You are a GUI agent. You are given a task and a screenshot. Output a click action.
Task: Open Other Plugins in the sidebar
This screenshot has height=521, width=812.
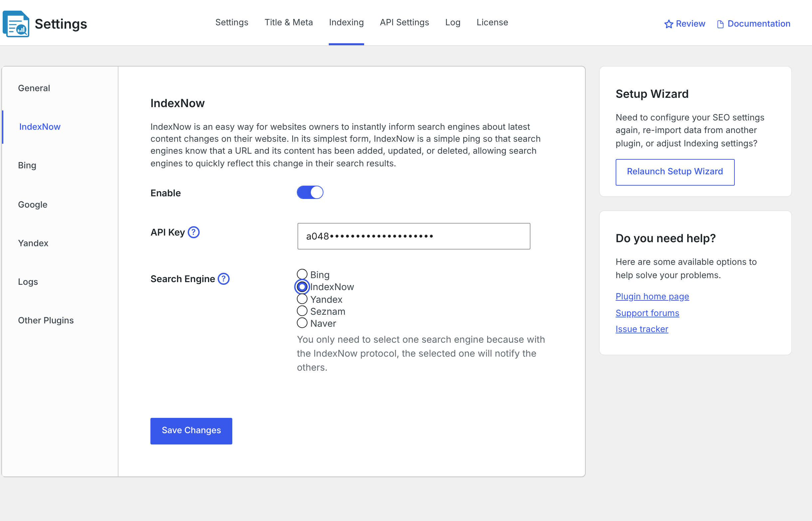[x=46, y=320]
